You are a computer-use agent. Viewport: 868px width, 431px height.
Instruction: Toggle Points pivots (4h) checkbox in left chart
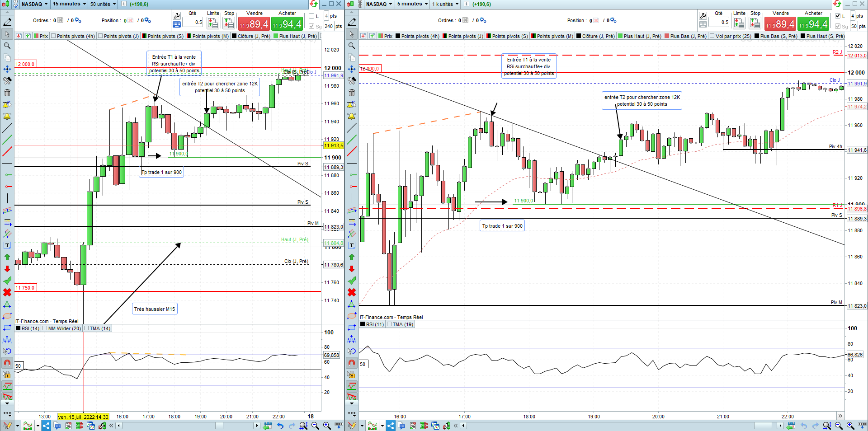point(53,36)
